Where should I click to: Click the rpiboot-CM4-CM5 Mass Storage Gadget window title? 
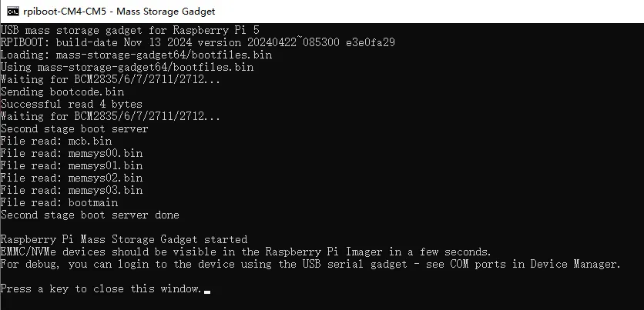[119, 11]
